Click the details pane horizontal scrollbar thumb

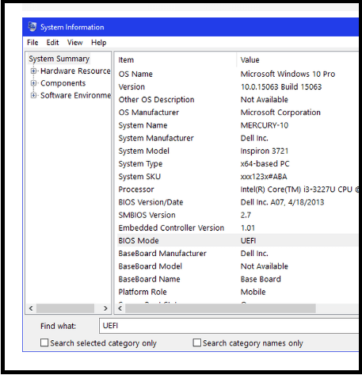click(220, 308)
